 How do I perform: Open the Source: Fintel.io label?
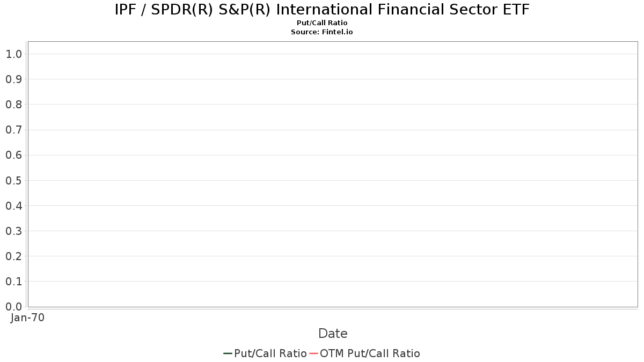322,32
